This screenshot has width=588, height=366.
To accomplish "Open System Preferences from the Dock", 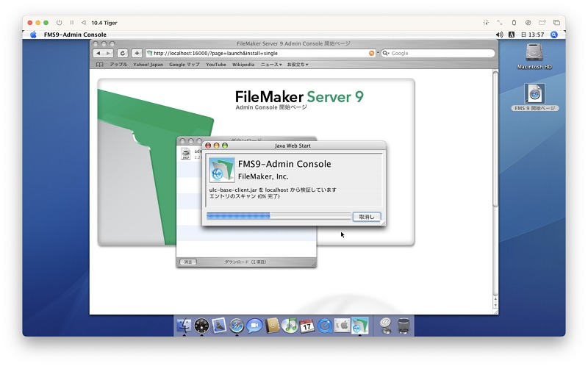I will coord(342,326).
